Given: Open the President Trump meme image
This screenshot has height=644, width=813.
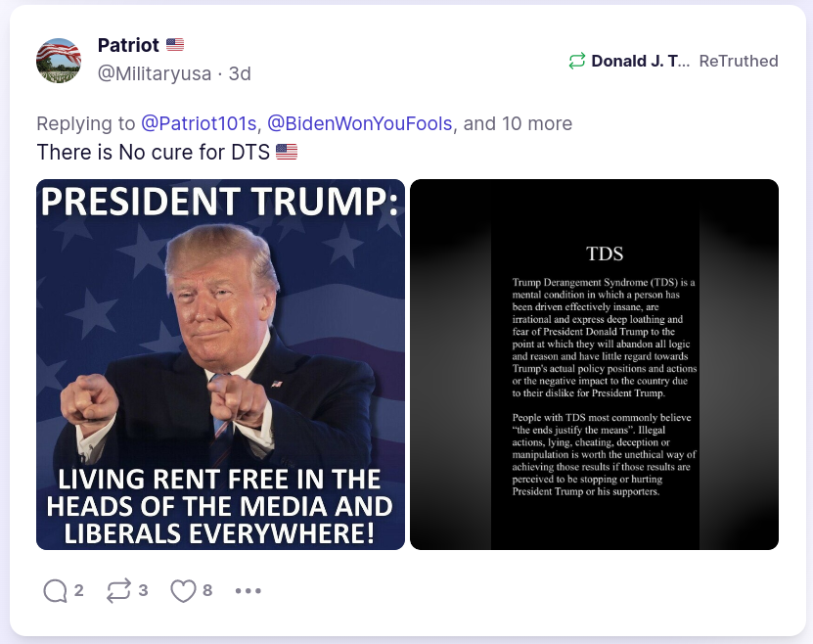Looking at the screenshot, I should [x=220, y=364].
